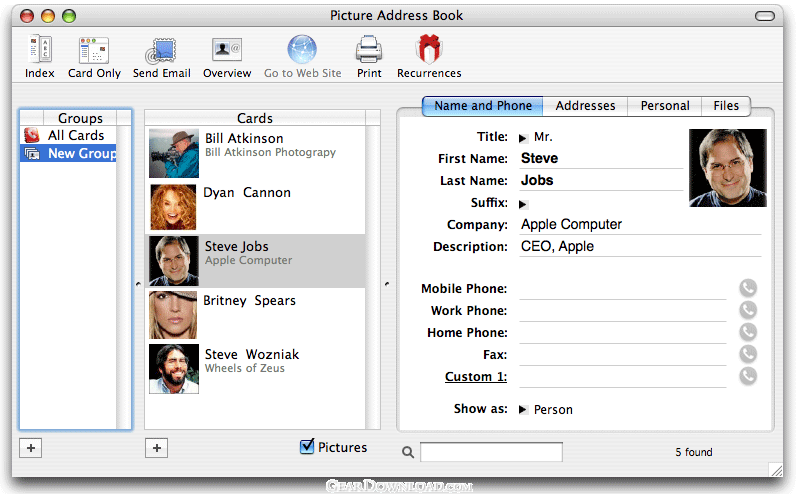
Task: Open the Personal tab
Action: point(665,106)
